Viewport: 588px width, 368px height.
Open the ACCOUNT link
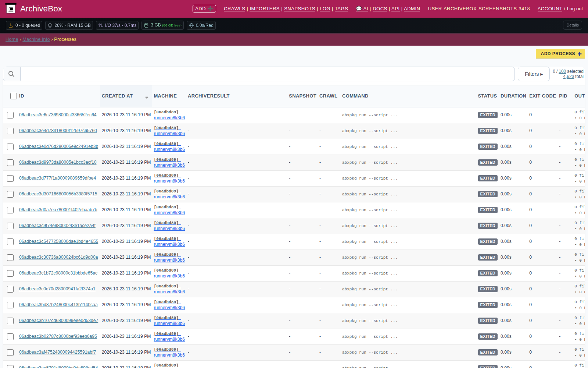point(550,9)
